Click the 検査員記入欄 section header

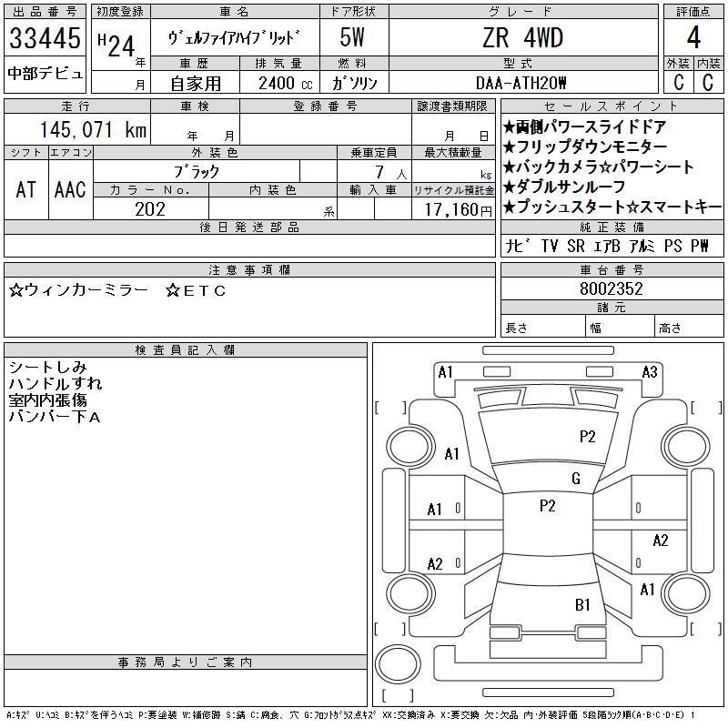pos(185,349)
